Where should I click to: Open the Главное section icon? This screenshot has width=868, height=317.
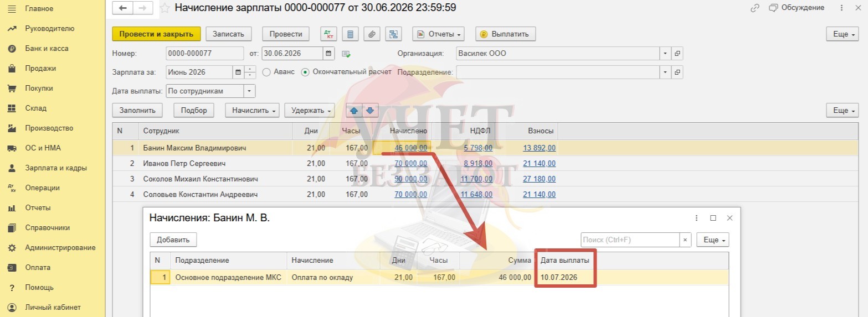[11, 9]
